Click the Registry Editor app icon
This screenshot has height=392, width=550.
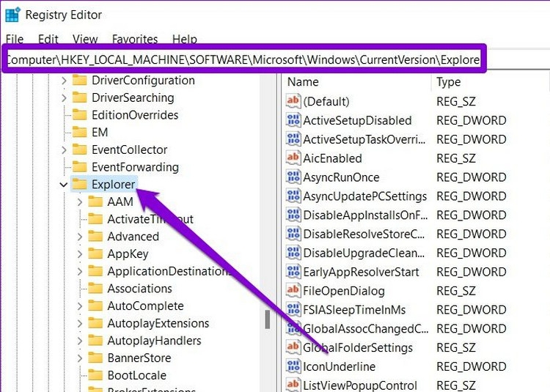click(x=13, y=15)
